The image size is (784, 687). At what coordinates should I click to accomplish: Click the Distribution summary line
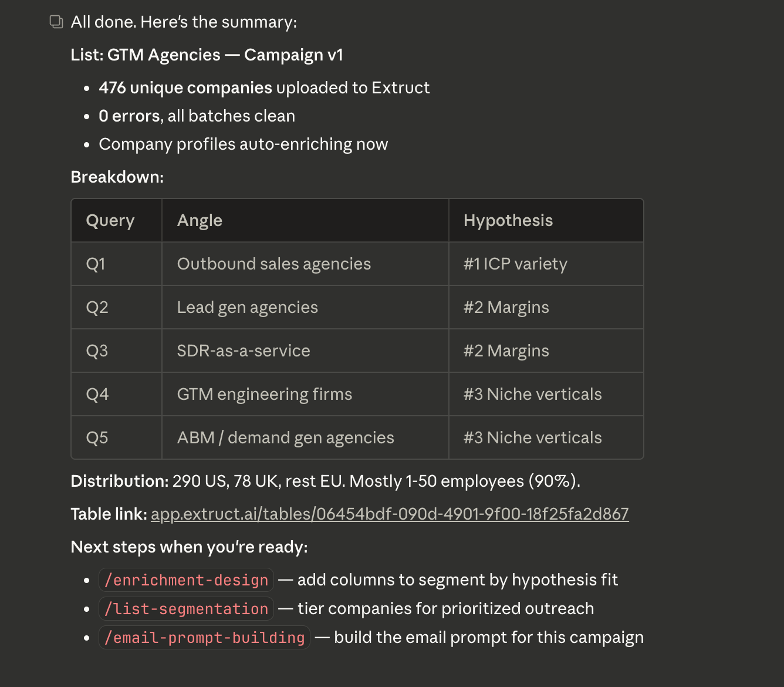point(325,481)
